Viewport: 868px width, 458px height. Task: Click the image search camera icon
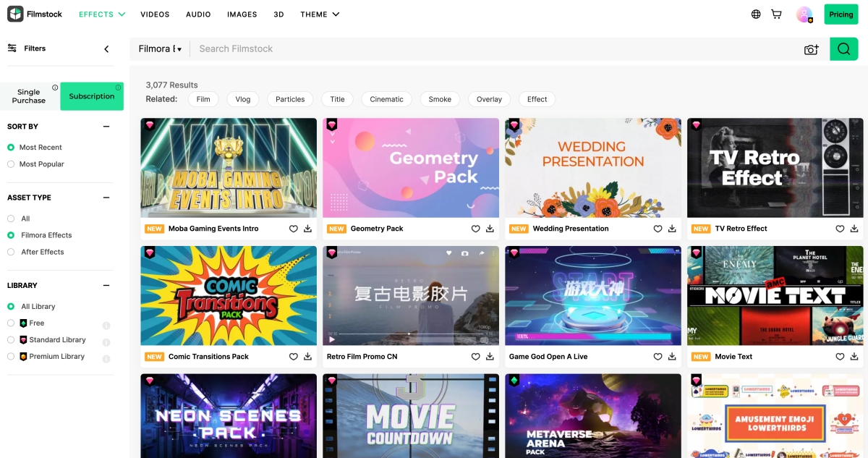click(x=811, y=49)
